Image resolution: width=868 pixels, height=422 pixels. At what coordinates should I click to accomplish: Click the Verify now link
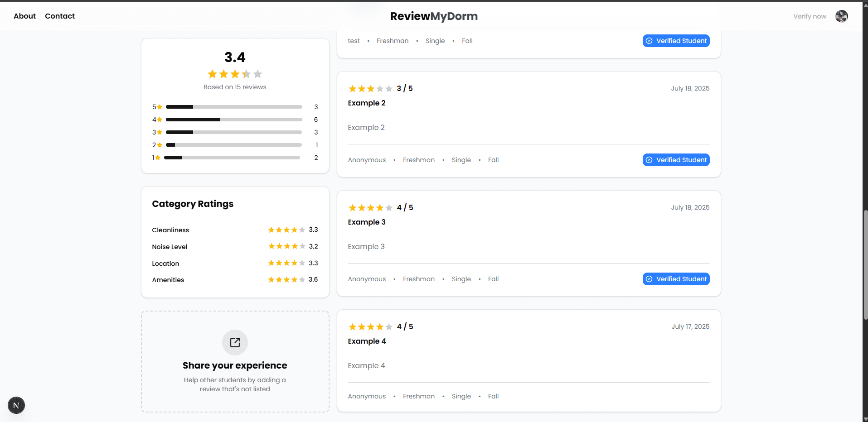point(810,16)
